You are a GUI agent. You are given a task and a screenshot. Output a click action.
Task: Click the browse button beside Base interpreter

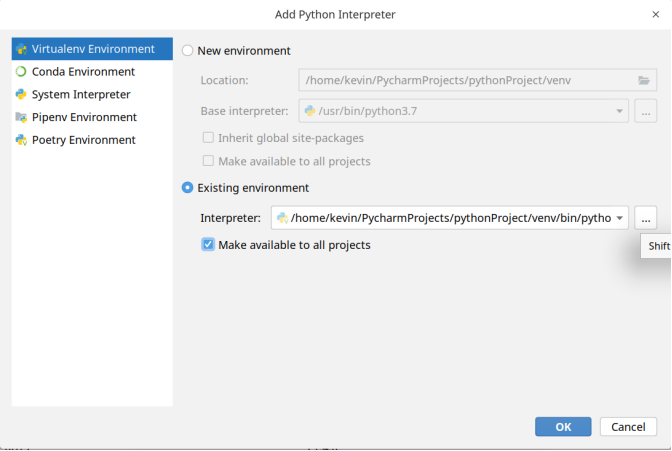click(x=645, y=111)
